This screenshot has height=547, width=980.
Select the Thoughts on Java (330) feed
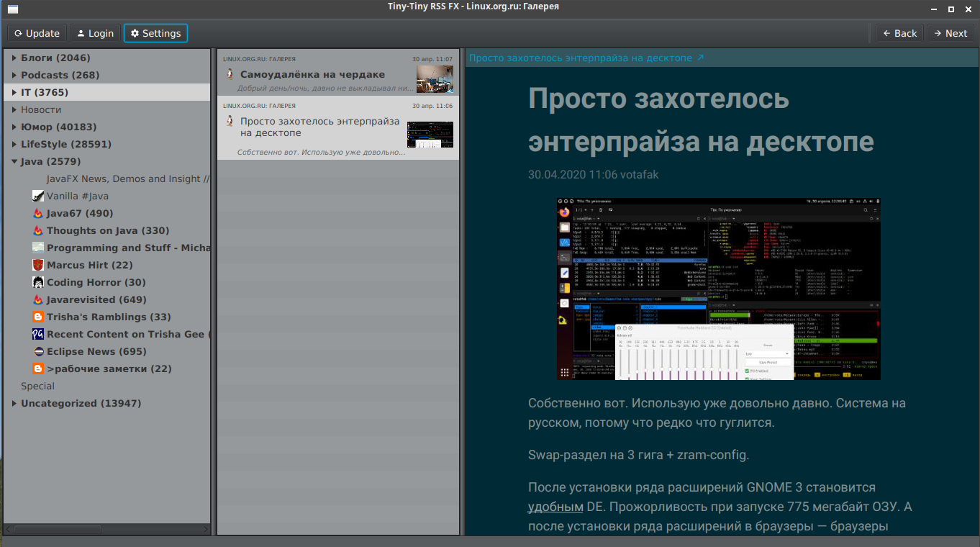(106, 230)
